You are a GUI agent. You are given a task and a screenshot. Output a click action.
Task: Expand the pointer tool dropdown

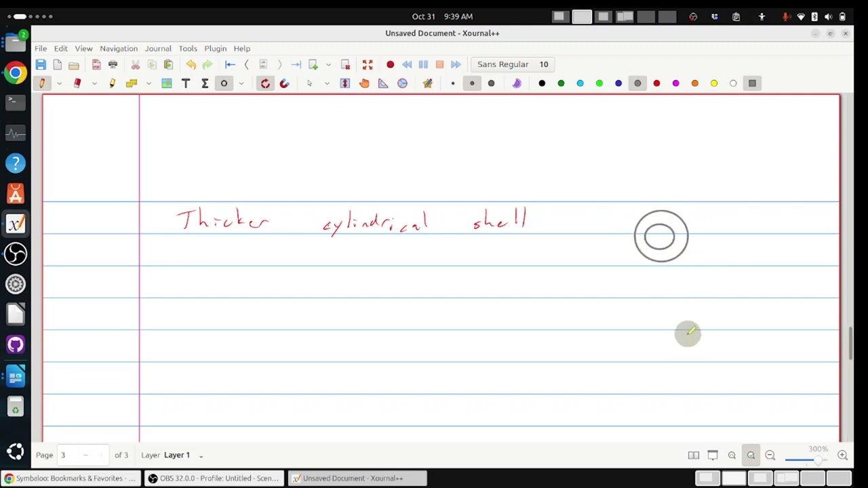click(326, 83)
